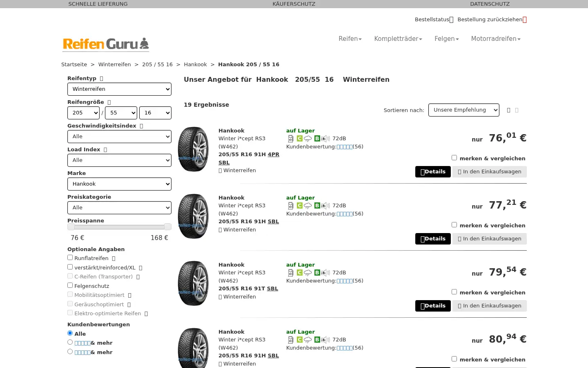
Task: Click the green C rating badge on 77,21 € tire
Action: pos(299,206)
